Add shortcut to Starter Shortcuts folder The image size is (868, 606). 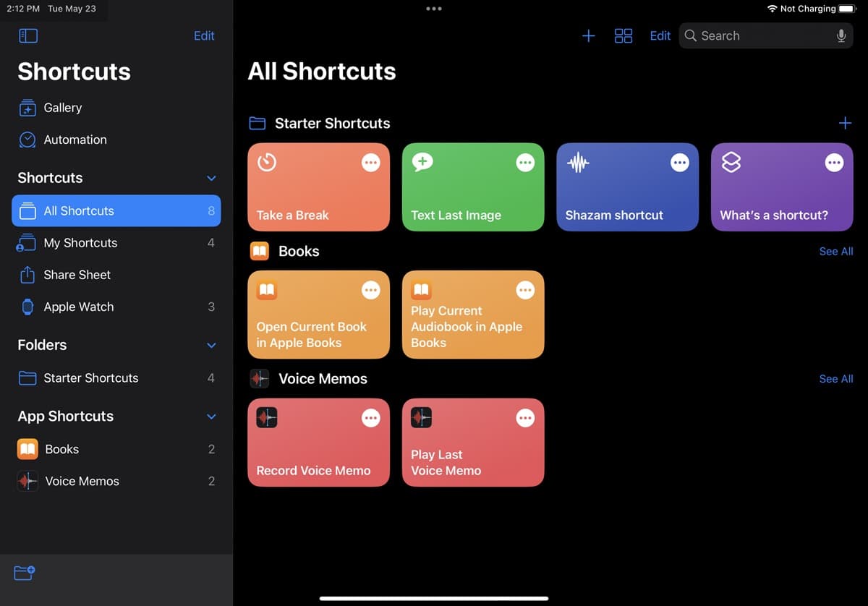(844, 124)
